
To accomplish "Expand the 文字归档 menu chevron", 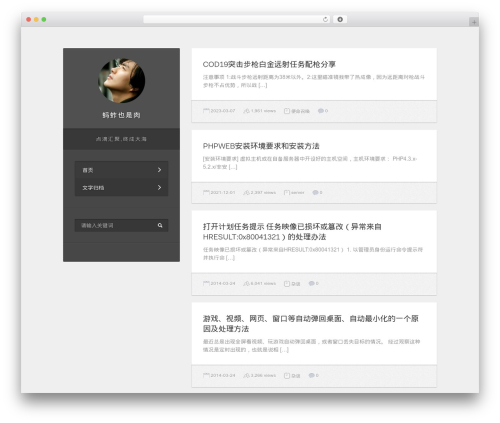I will 159,187.
